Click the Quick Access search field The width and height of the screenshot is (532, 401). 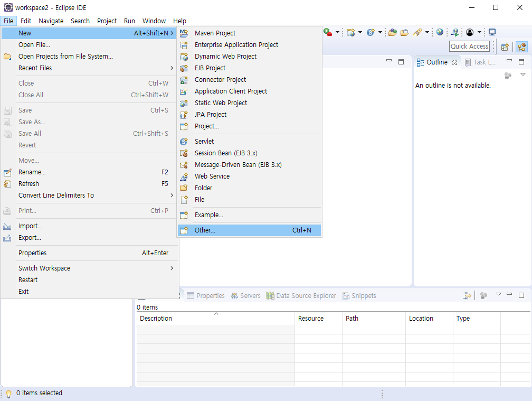[470, 46]
